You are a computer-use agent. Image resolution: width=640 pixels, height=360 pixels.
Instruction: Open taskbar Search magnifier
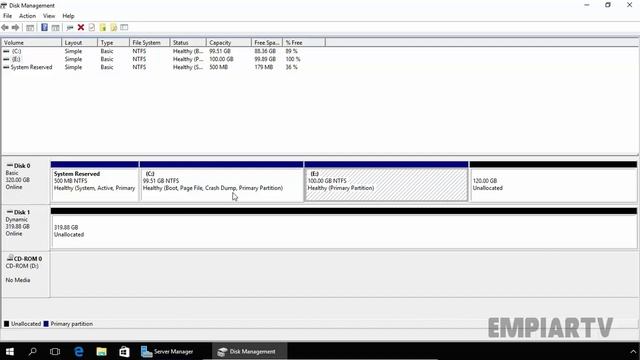[32, 351]
